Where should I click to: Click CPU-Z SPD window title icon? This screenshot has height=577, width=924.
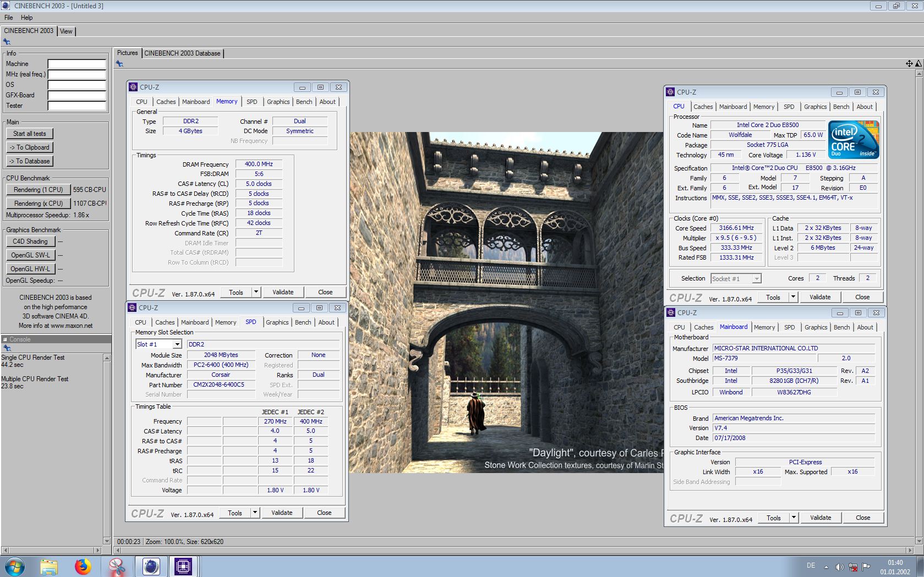132,307
